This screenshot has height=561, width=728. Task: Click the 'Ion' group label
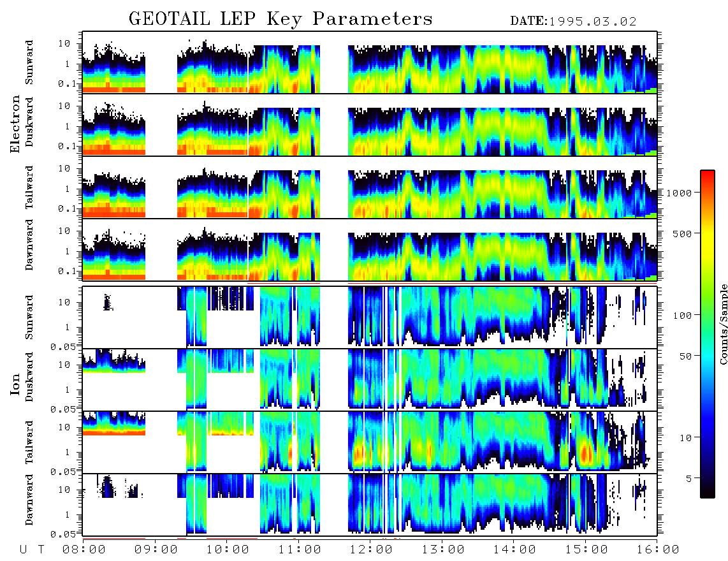(15, 384)
